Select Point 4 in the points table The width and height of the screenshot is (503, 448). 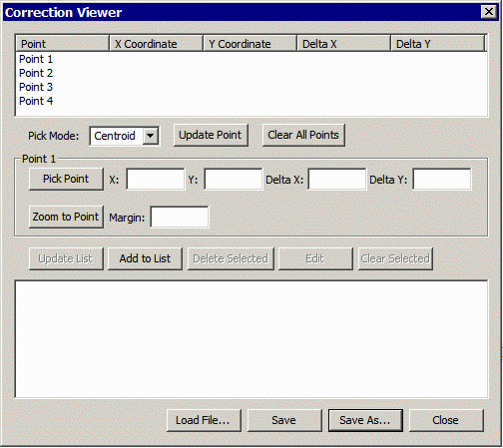[x=251, y=101]
